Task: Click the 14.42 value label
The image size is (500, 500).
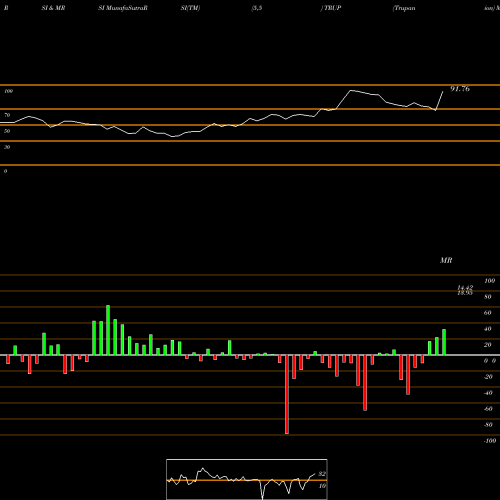Action: click(x=465, y=288)
